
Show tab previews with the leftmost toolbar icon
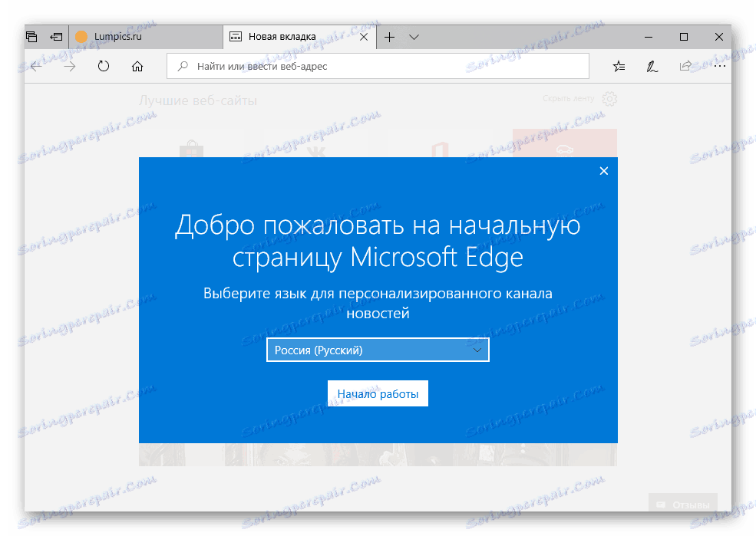click(31, 36)
